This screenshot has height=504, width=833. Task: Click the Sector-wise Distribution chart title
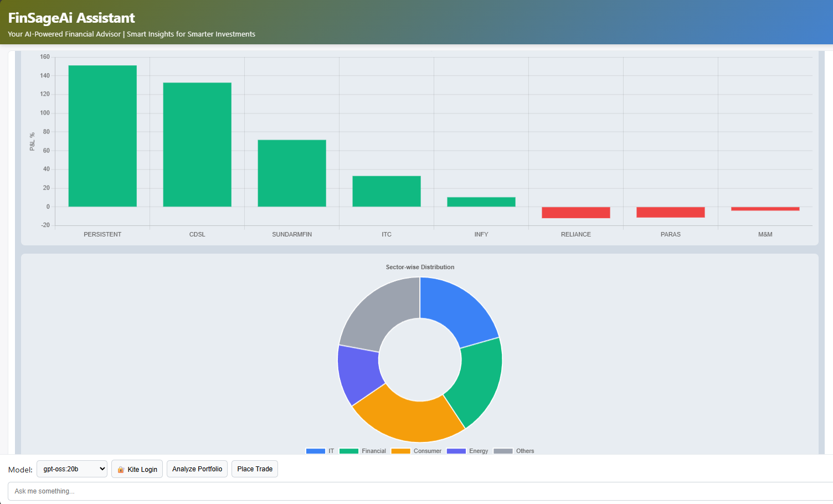tap(419, 266)
